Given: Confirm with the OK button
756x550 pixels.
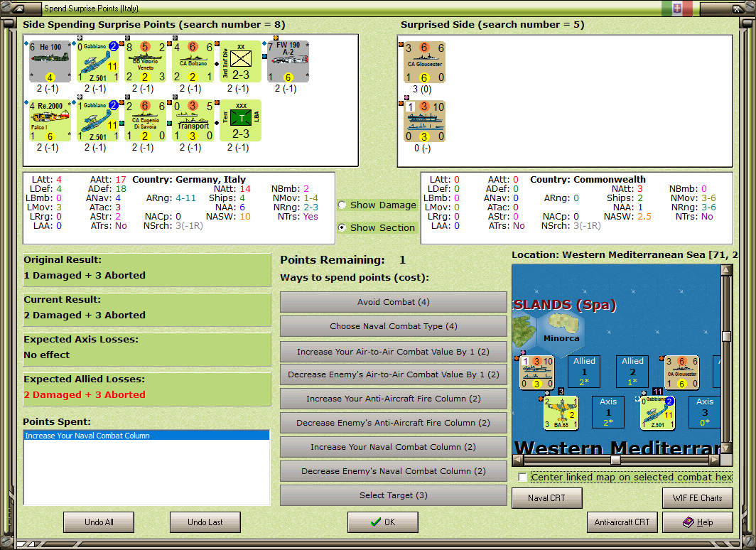Looking at the screenshot, I should 383,522.
